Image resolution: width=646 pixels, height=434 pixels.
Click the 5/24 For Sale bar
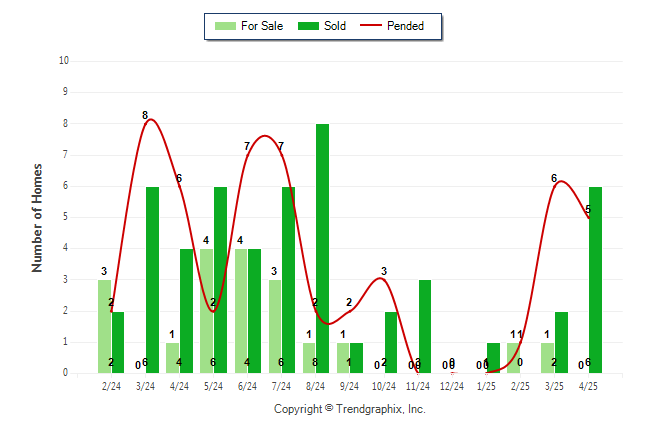click(x=206, y=311)
